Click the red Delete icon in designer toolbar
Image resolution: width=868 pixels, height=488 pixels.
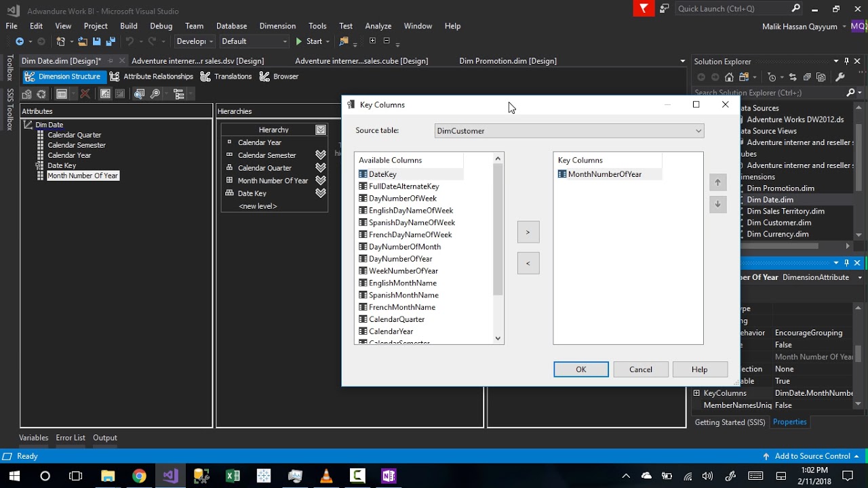85,94
